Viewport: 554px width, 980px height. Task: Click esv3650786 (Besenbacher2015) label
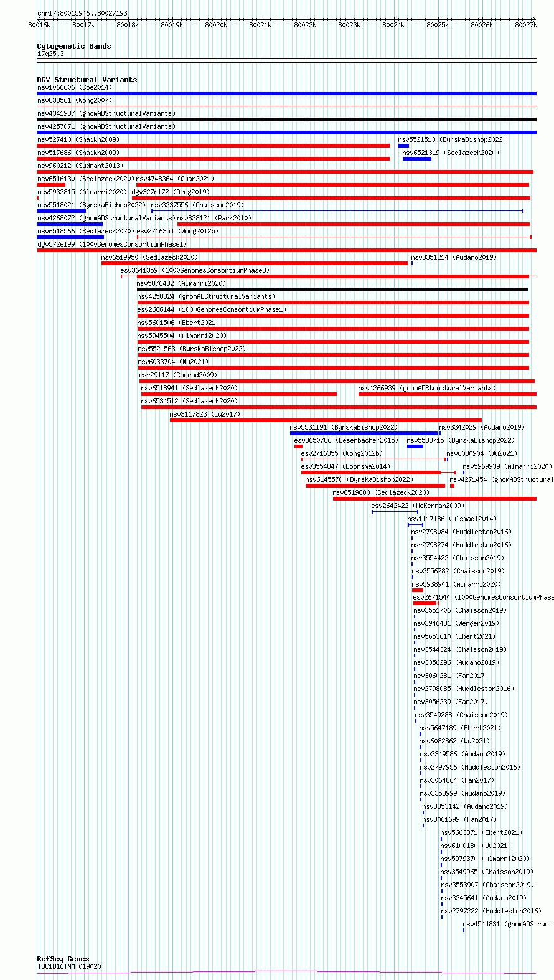346,440
